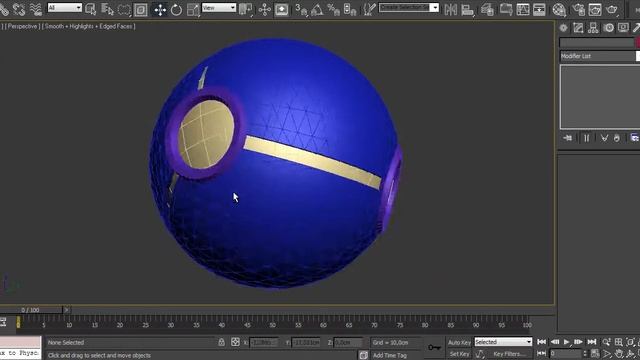Toggle the Angle Snap button
The width and height of the screenshot is (640, 360).
click(x=317, y=9)
